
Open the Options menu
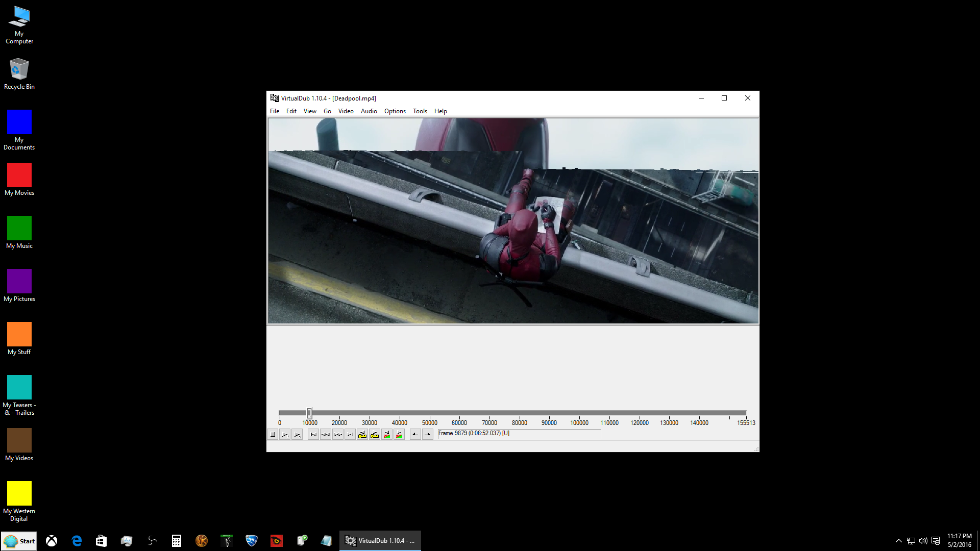(x=395, y=111)
